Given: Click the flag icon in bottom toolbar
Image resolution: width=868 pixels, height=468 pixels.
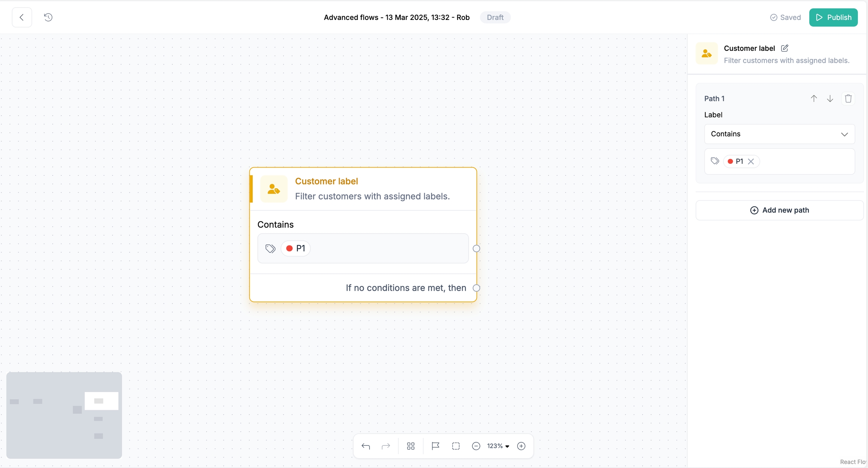Looking at the screenshot, I should 436,446.
